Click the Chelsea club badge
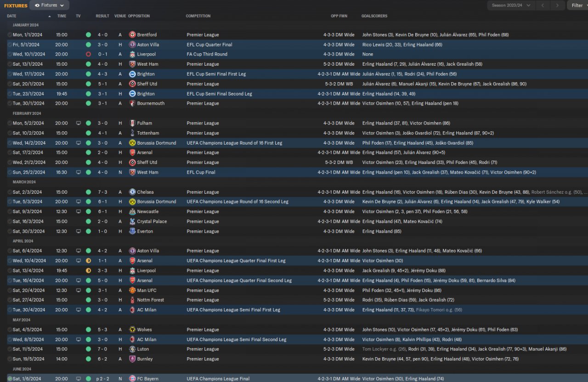 tap(132, 192)
